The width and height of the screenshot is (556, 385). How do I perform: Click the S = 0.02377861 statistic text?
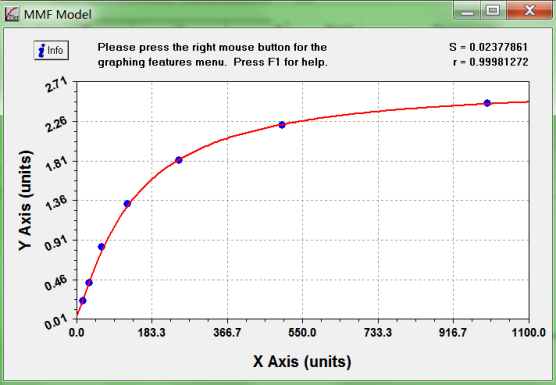coord(489,47)
